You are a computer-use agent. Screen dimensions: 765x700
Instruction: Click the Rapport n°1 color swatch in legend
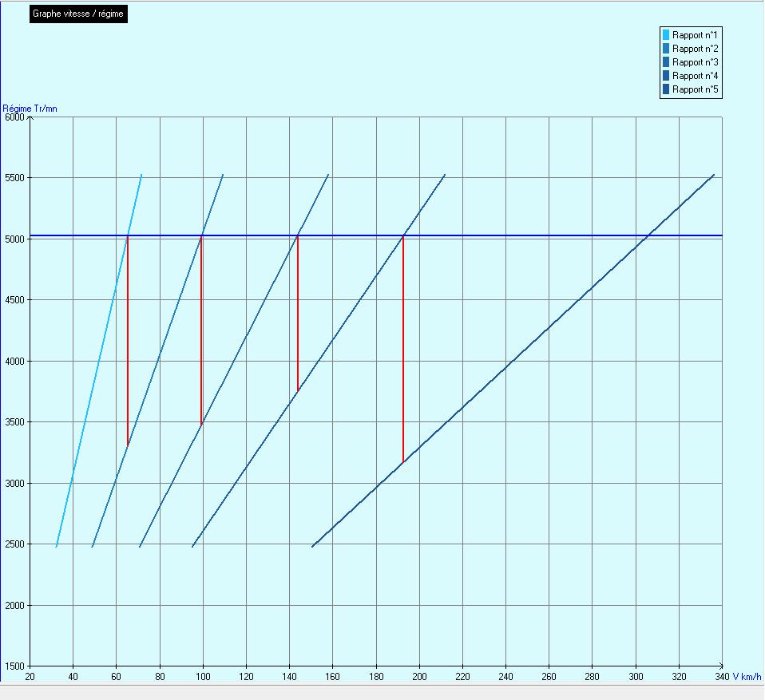[x=666, y=35]
